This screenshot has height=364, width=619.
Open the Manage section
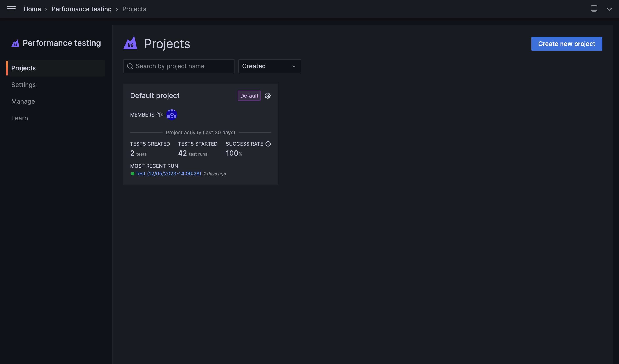pyautogui.click(x=23, y=101)
